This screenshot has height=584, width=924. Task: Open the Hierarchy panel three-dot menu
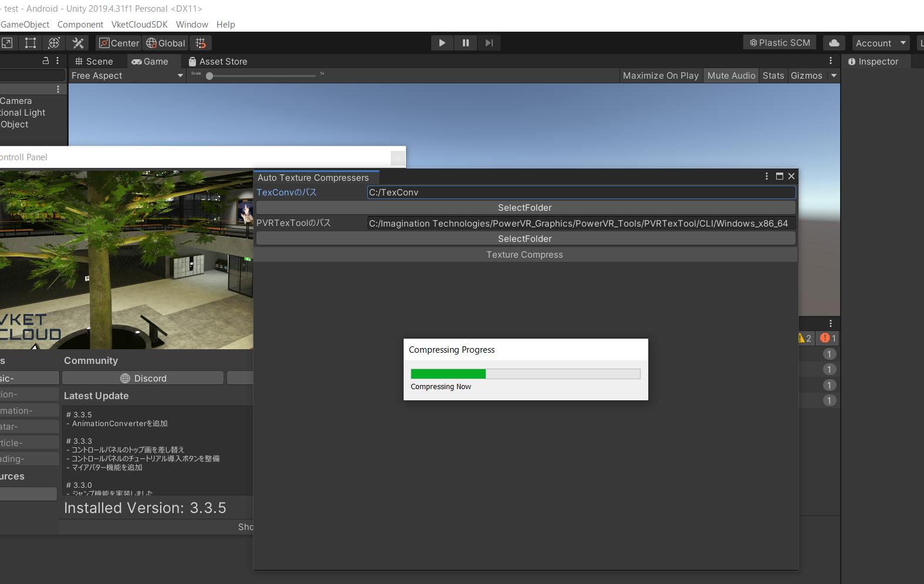tap(57, 61)
